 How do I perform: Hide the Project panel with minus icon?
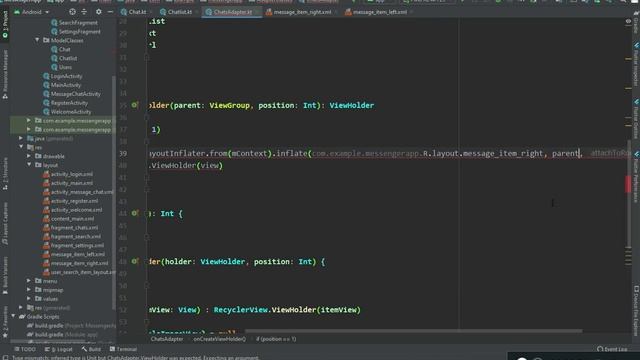(x=110, y=12)
